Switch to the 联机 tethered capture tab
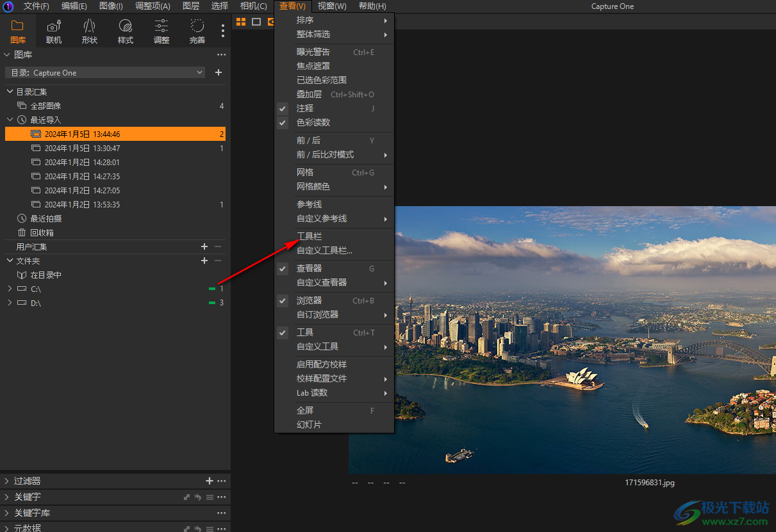 point(54,31)
